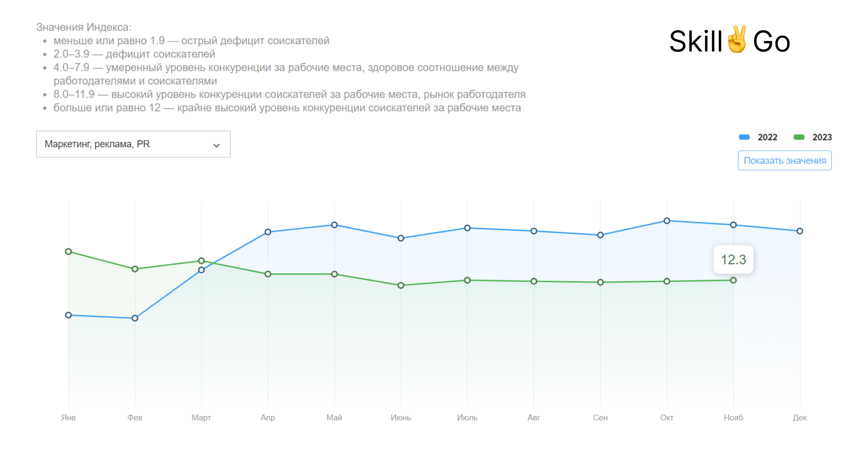Image resolution: width=868 pixels, height=455 pixels.
Task: Select the blue 2022 data point for Фев
Action: pyautogui.click(x=135, y=319)
